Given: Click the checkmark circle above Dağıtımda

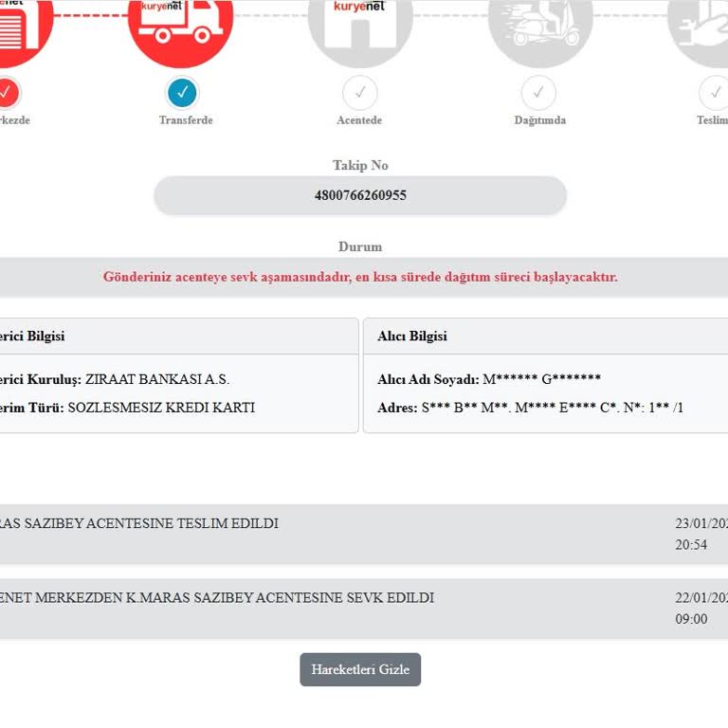Looking at the screenshot, I should 538,92.
